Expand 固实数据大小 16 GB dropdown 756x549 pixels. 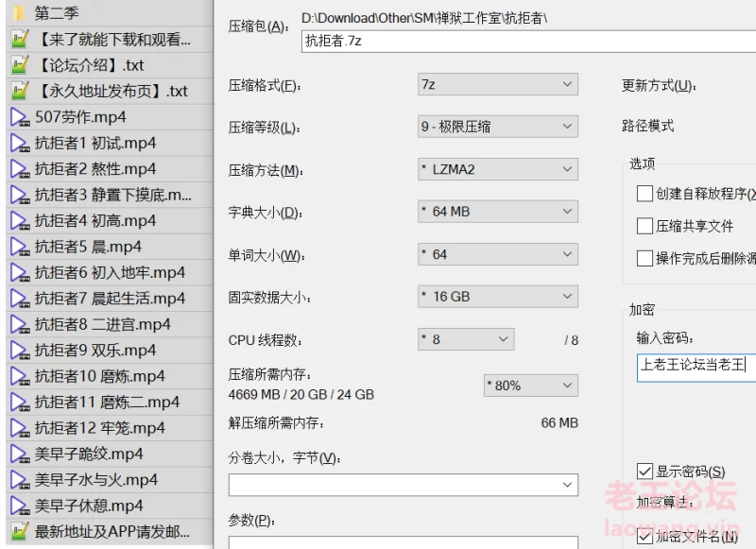(x=498, y=297)
